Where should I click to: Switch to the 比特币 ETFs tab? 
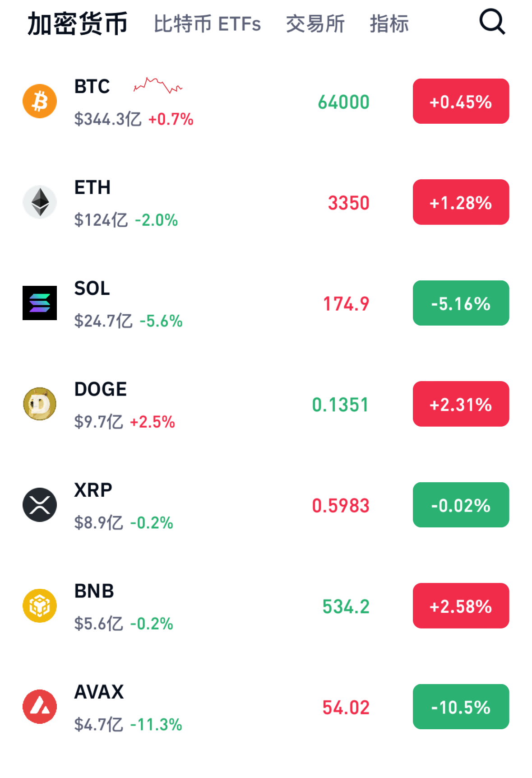coord(207,24)
